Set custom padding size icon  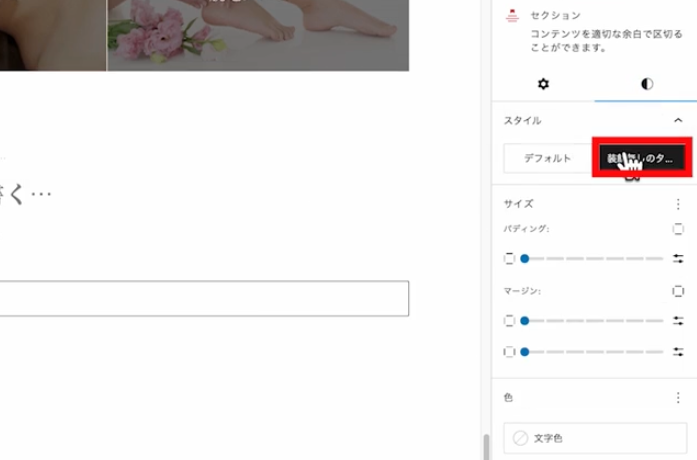click(678, 258)
